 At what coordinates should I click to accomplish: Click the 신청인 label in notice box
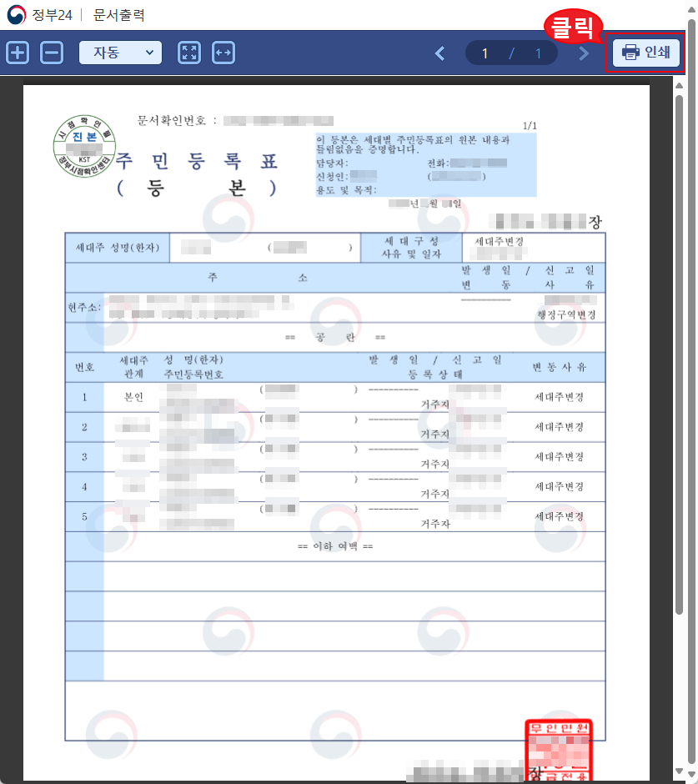[332, 177]
